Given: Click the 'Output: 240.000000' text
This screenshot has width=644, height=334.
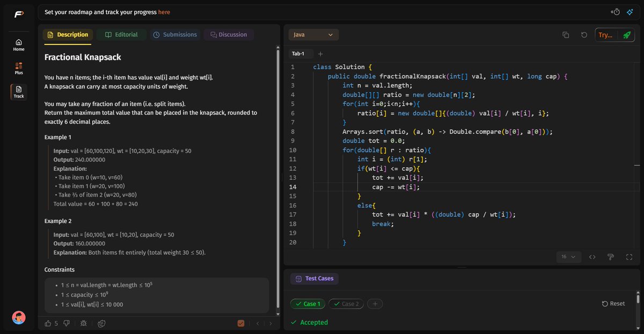Looking at the screenshot, I should click(79, 160).
